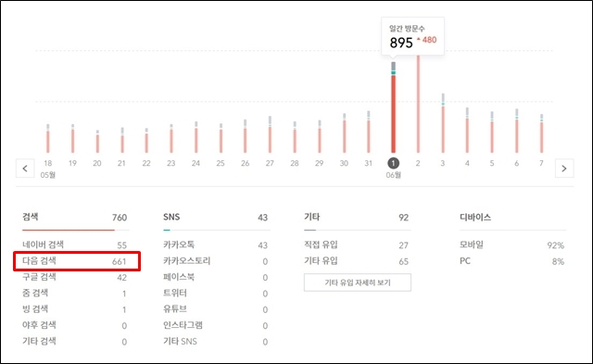The width and height of the screenshot is (593, 364).
Task: Select the bar for May 27
Action: 270,134
